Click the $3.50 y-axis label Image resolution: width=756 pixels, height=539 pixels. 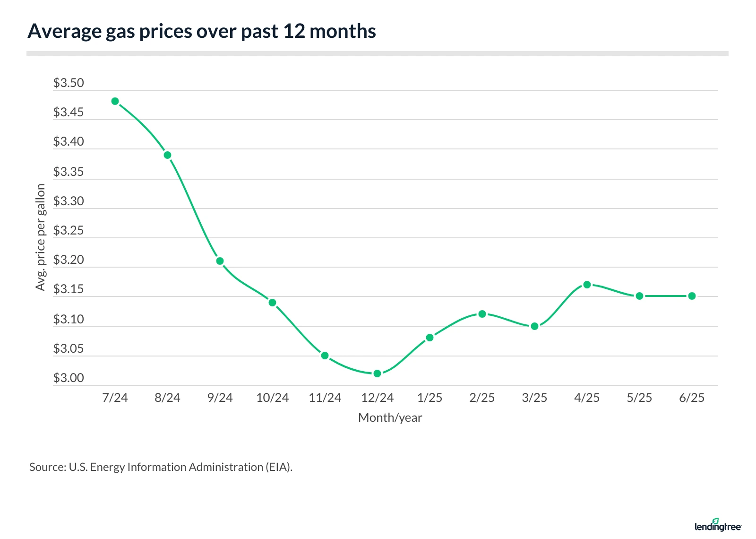point(69,83)
